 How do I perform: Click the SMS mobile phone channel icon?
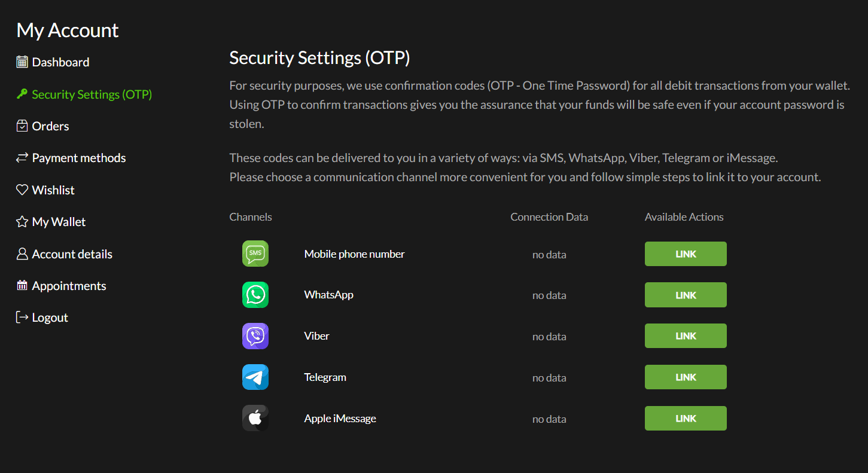255,254
